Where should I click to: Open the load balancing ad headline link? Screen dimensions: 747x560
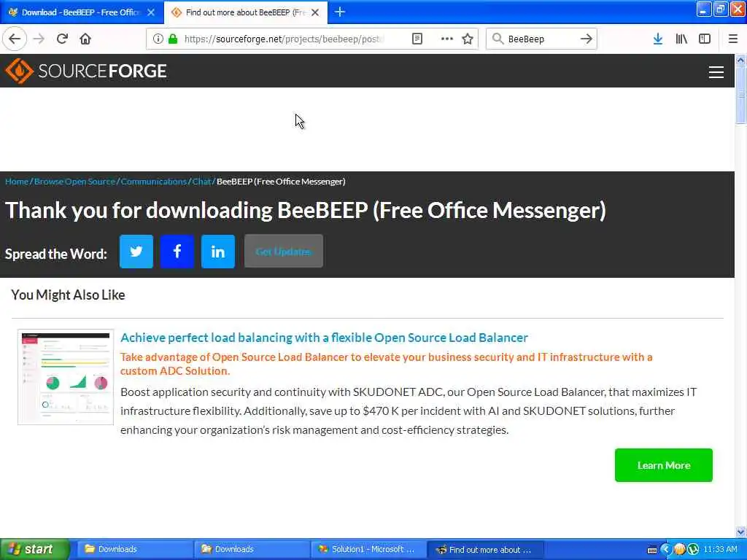coord(324,338)
